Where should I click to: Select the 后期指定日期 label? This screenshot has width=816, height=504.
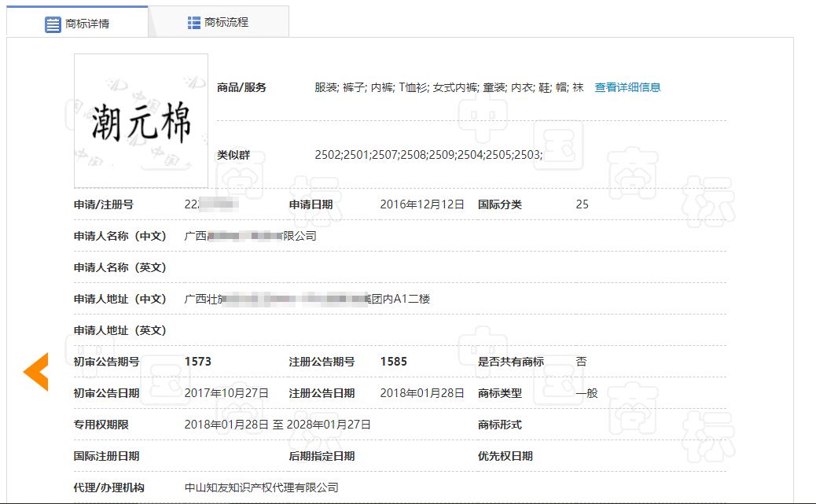click(x=322, y=456)
